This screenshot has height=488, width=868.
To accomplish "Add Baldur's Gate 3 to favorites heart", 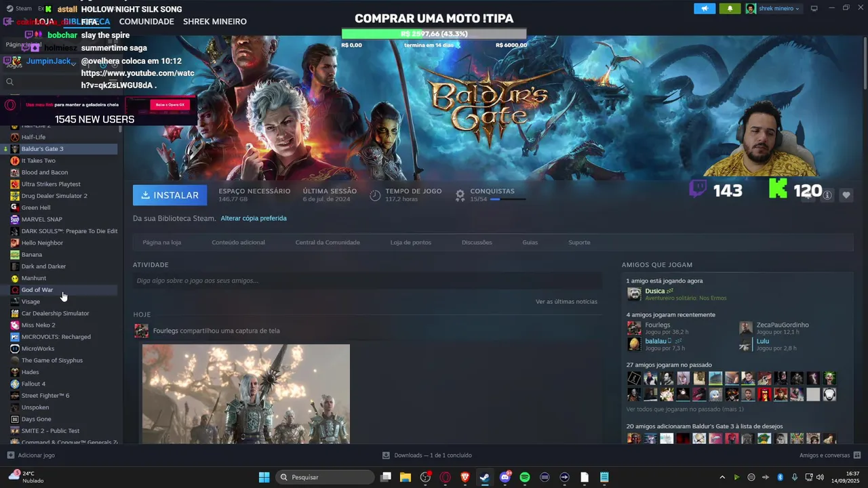I will 846,195.
